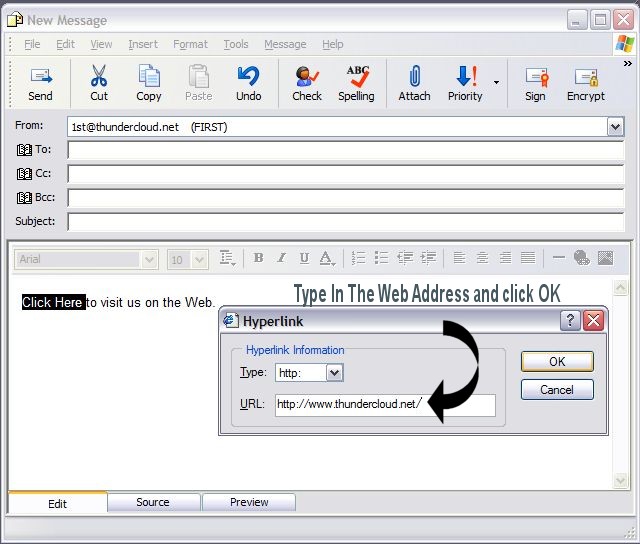Open the Bcc address book icon
Viewport: 640px width, 544px height.
tap(24, 198)
